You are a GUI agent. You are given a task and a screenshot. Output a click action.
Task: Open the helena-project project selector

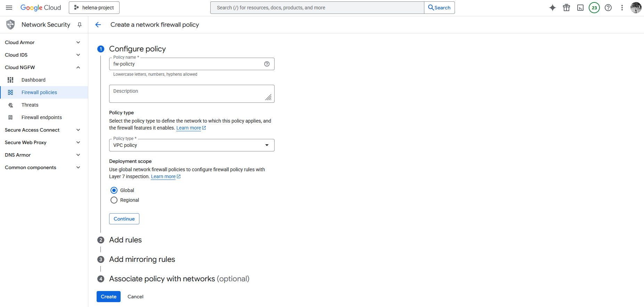(94, 8)
